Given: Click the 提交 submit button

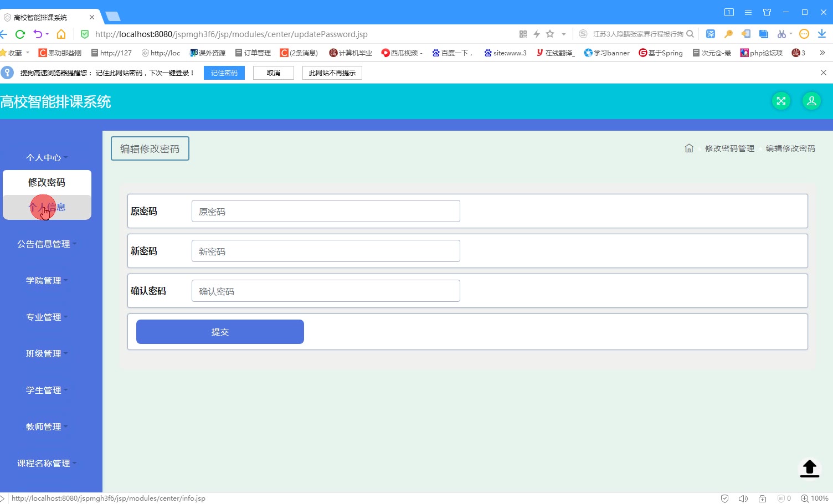Looking at the screenshot, I should click(x=220, y=332).
